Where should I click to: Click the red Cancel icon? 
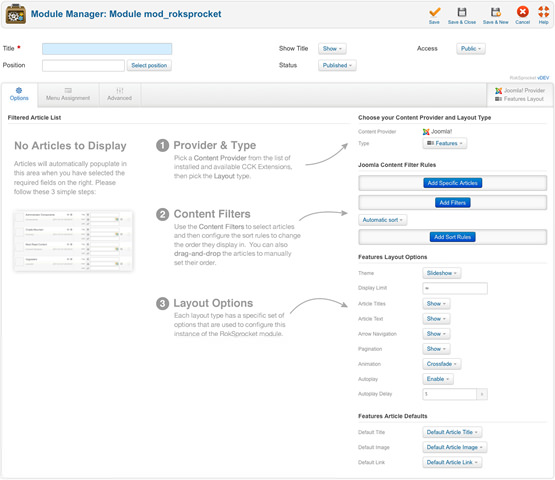point(522,12)
